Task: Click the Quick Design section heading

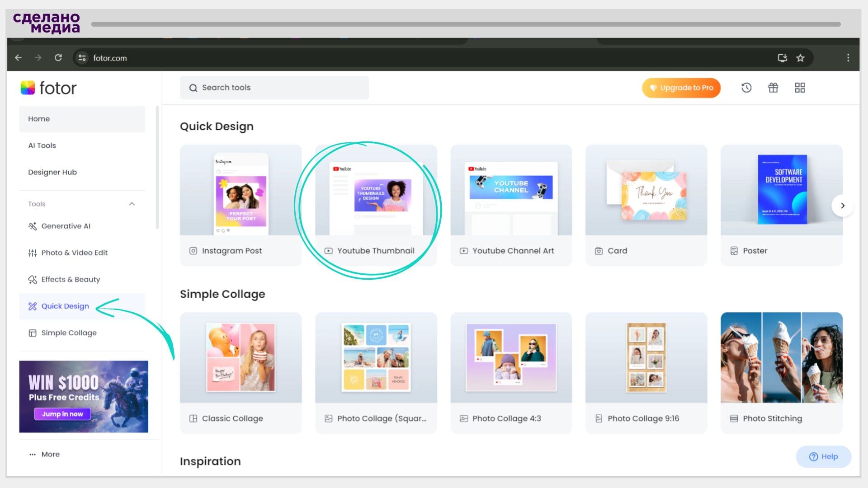Action: pyautogui.click(x=217, y=127)
